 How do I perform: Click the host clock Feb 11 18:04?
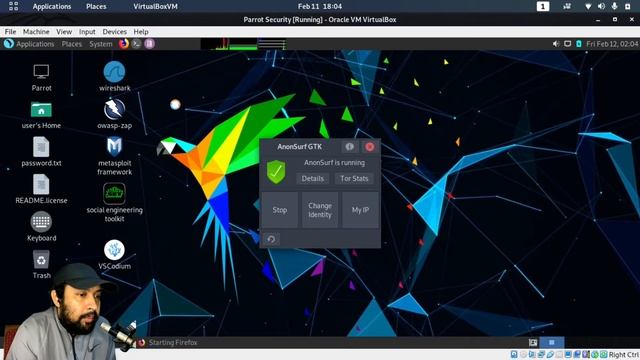pos(320,6)
